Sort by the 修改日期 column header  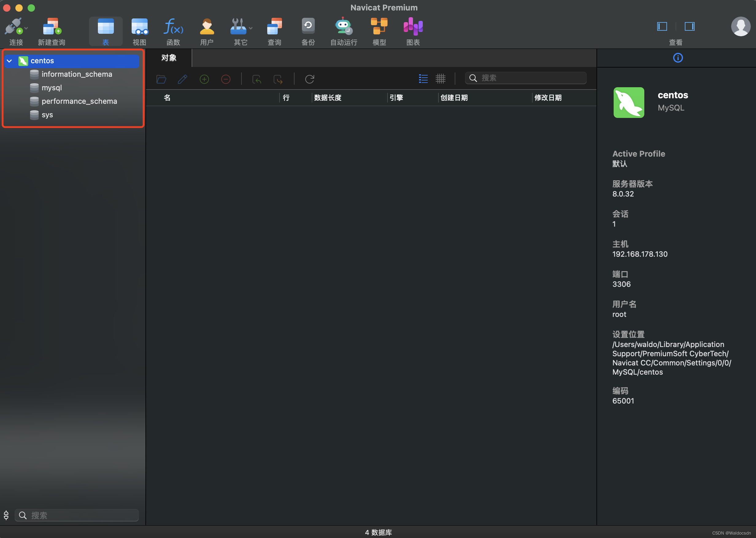point(548,98)
